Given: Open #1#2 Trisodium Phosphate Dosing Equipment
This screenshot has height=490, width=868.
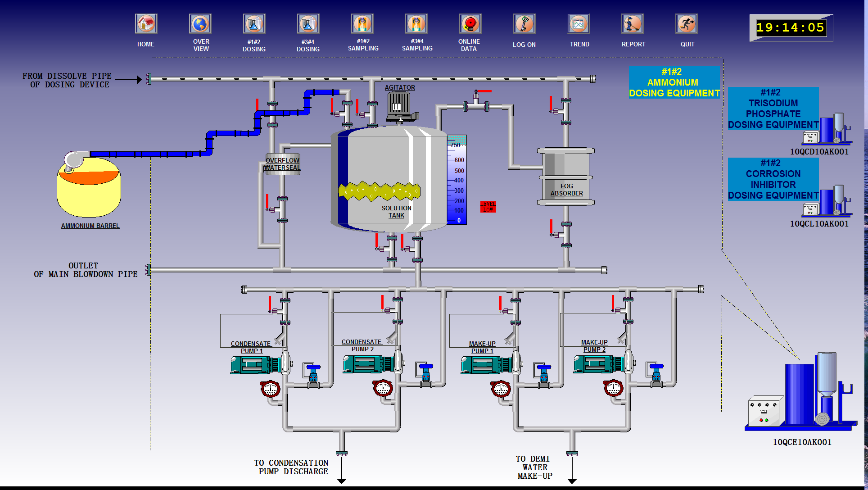Looking at the screenshot, I should (x=773, y=109).
